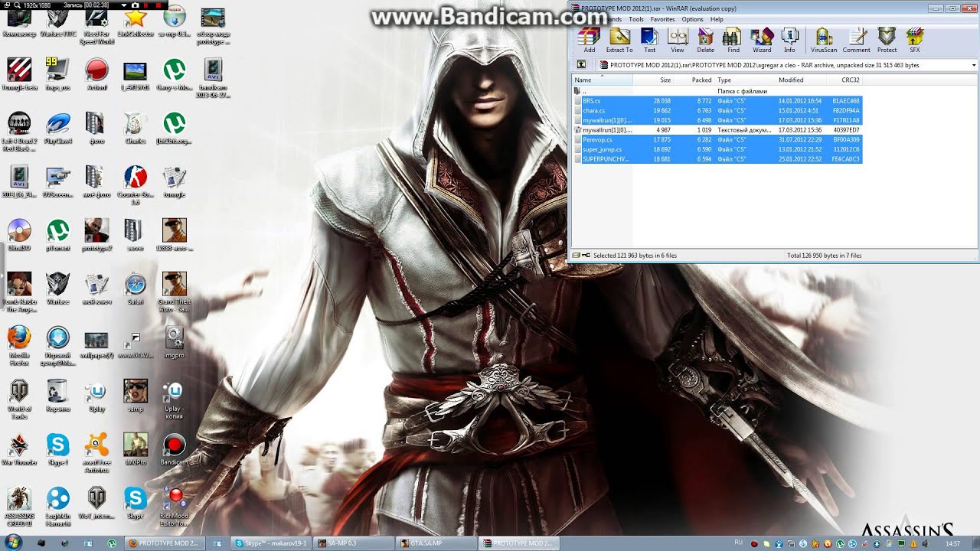Viewport: 980px width, 551px height.
Task: Click the Add button in WinRAR toolbar
Action: click(589, 40)
